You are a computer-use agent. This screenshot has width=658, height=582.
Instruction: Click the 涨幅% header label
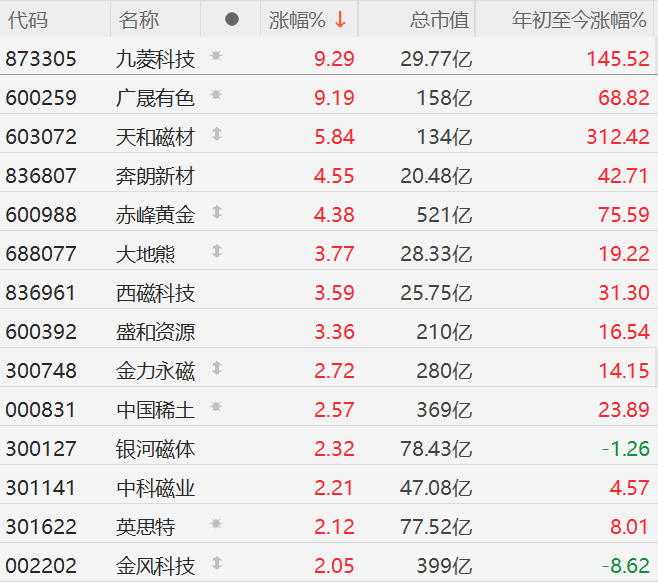pyautogui.click(x=297, y=20)
